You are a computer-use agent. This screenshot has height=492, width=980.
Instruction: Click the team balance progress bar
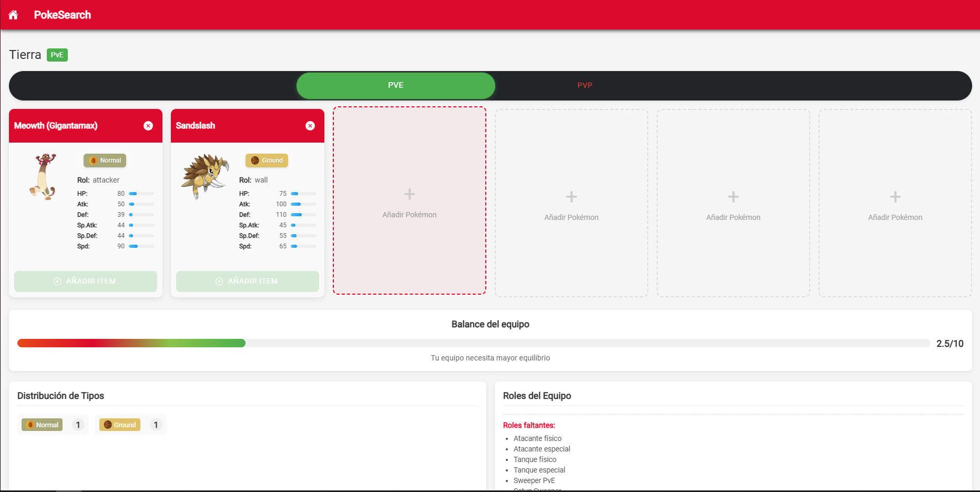click(x=474, y=343)
